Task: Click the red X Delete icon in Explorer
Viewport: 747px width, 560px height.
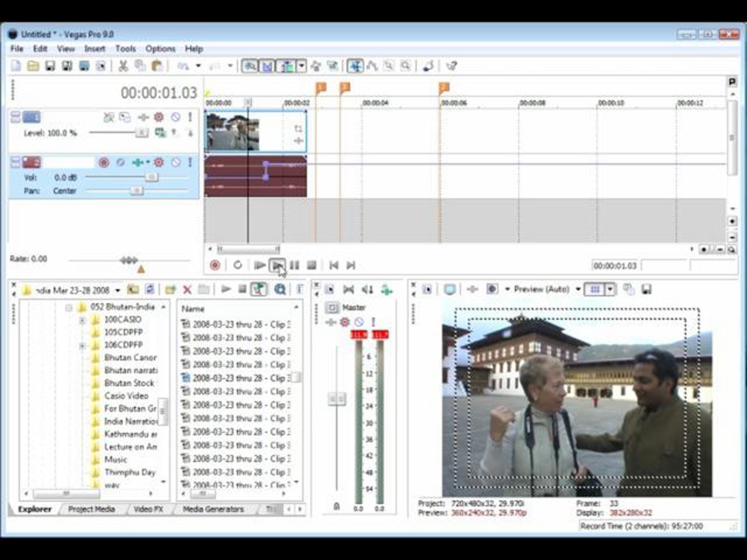Action: (x=187, y=289)
